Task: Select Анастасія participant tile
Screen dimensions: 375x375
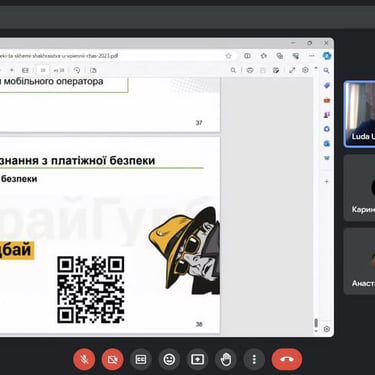Action: coord(360,261)
